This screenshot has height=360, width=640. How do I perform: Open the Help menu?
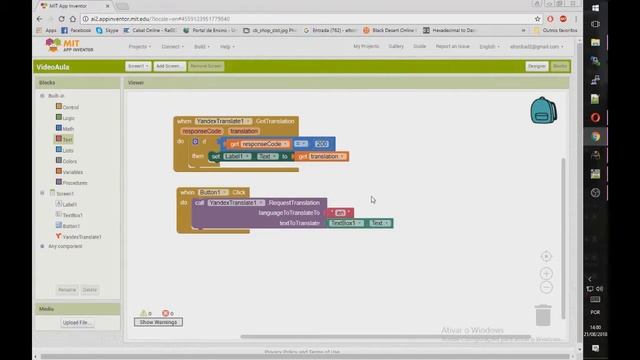(x=227, y=47)
